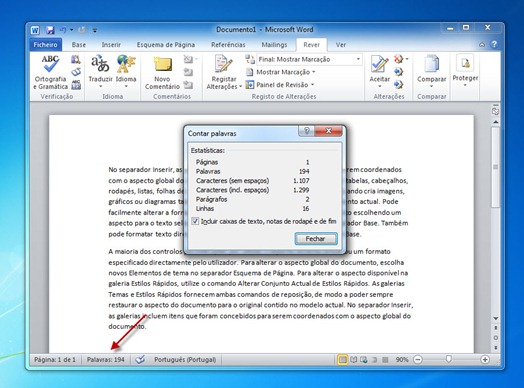Open Final: Mostrar Marcação combo box

click(309, 59)
